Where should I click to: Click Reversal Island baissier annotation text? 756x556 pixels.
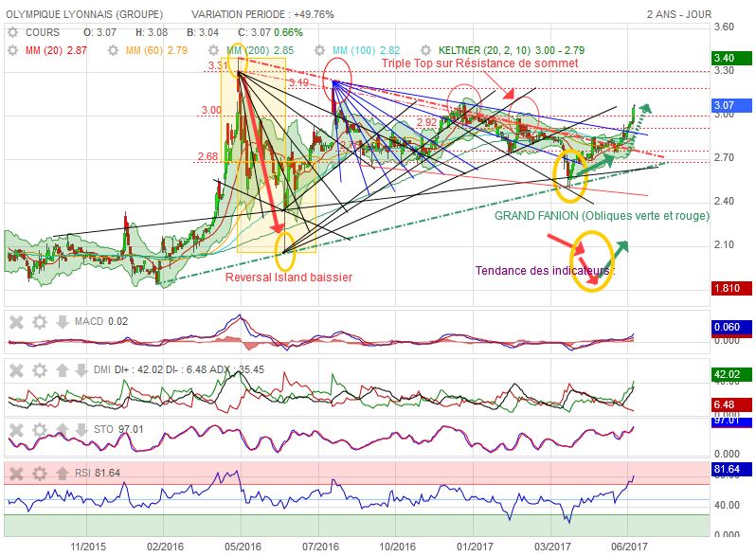click(289, 278)
